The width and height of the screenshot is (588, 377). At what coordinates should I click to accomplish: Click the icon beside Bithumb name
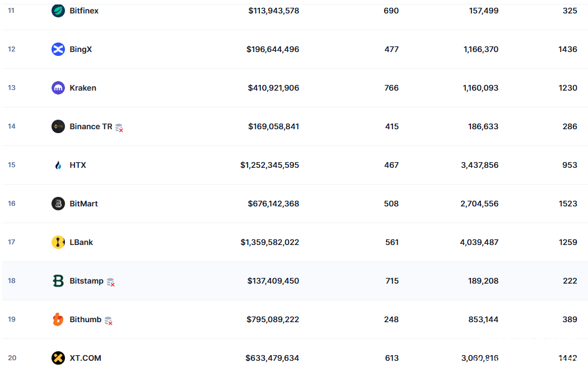point(108,321)
